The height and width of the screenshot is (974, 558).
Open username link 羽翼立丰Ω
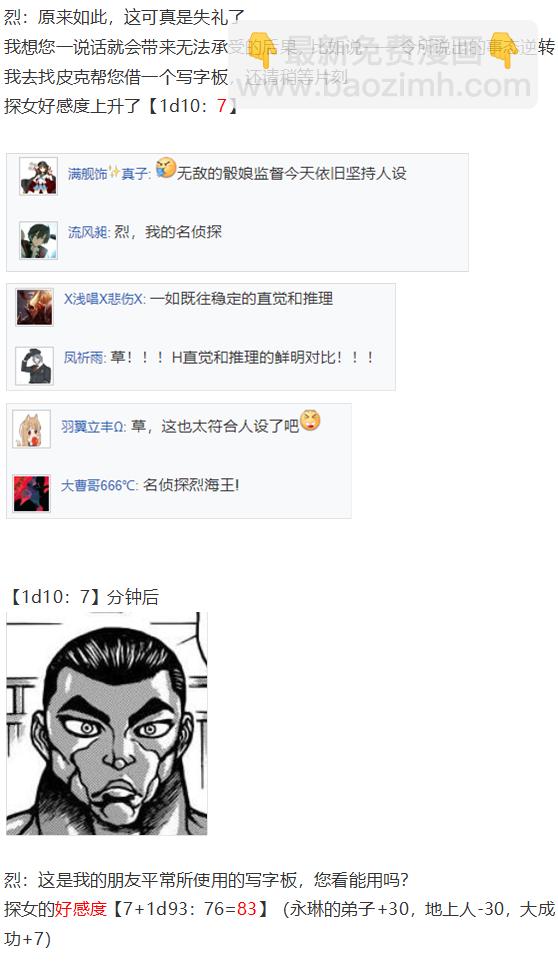point(93,426)
